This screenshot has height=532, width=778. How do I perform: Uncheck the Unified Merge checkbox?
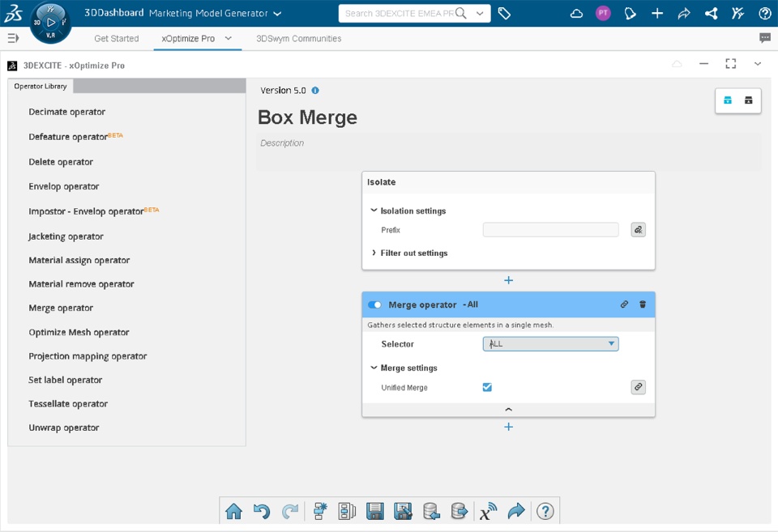coord(487,387)
